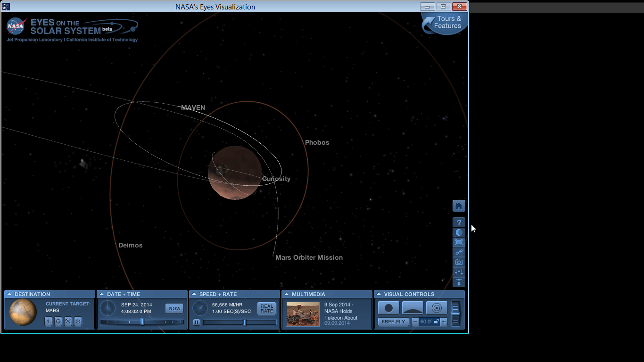This screenshot has height=362, width=644.
Task: Click the asterisk icon in Destination panel
Action: 78,321
